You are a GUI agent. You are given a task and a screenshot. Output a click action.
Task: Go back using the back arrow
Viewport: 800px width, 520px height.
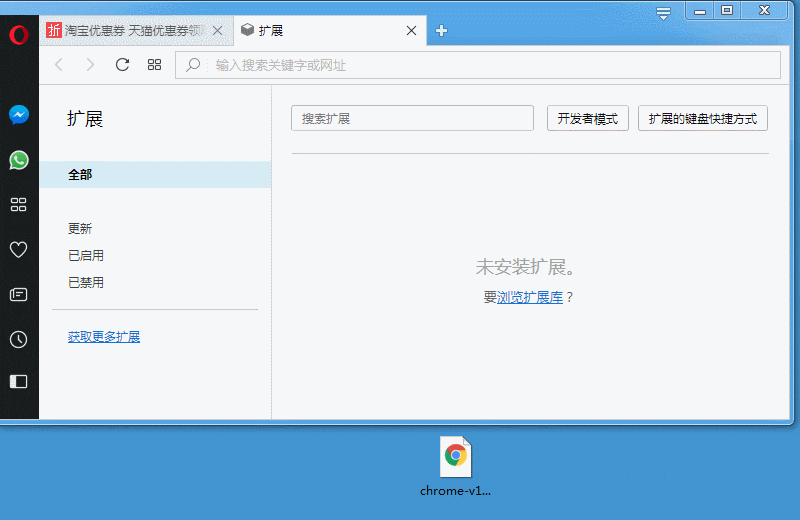pos(59,65)
